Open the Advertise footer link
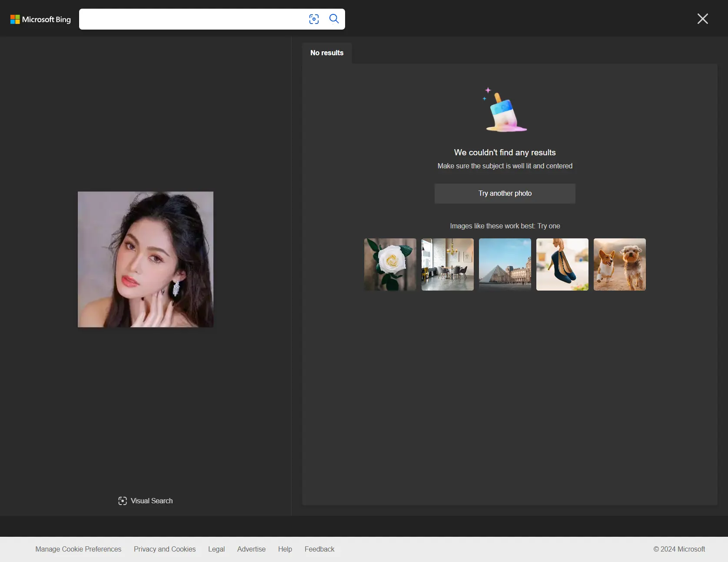The width and height of the screenshot is (728, 562). point(251,549)
